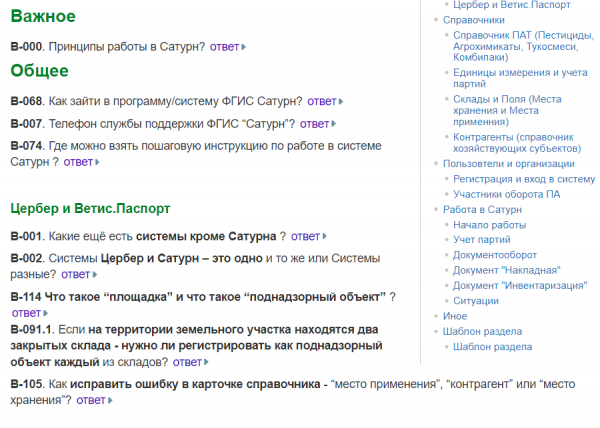
Task: Open the top-level Шаблон раздела link
Action: click(x=482, y=332)
